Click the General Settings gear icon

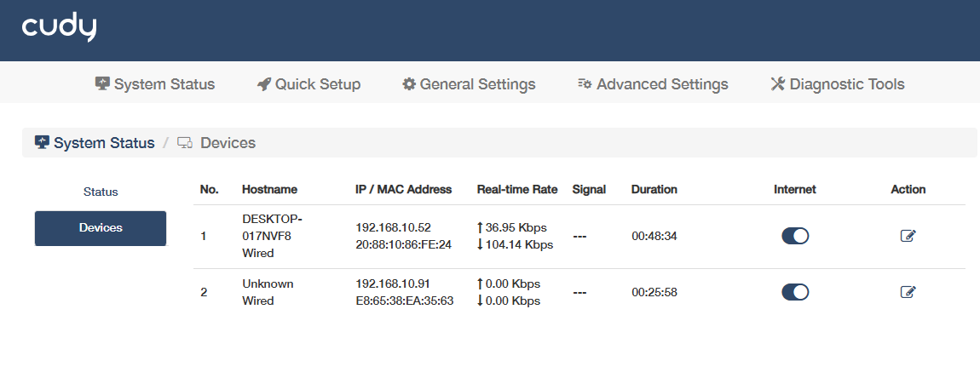409,84
